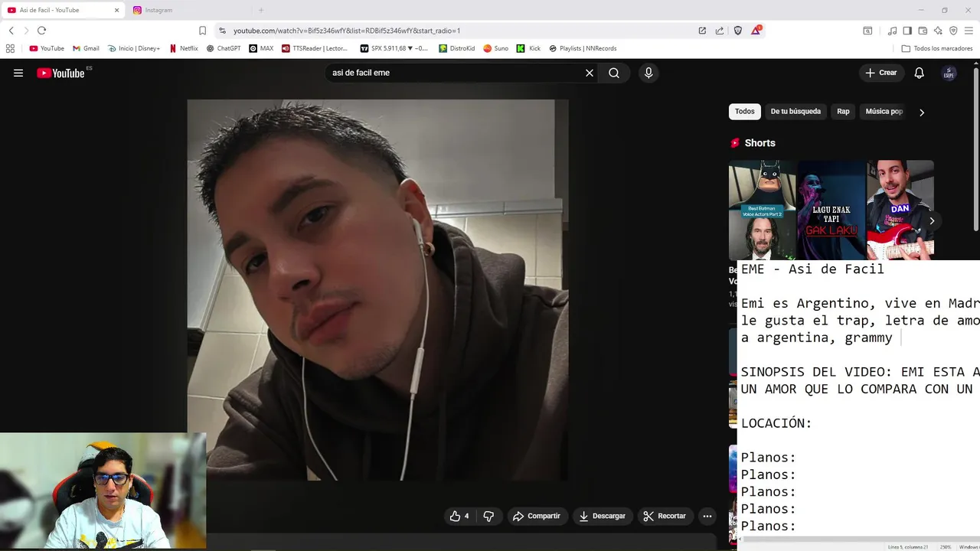
Task: Show more filter chips with arrow
Action: click(922, 112)
